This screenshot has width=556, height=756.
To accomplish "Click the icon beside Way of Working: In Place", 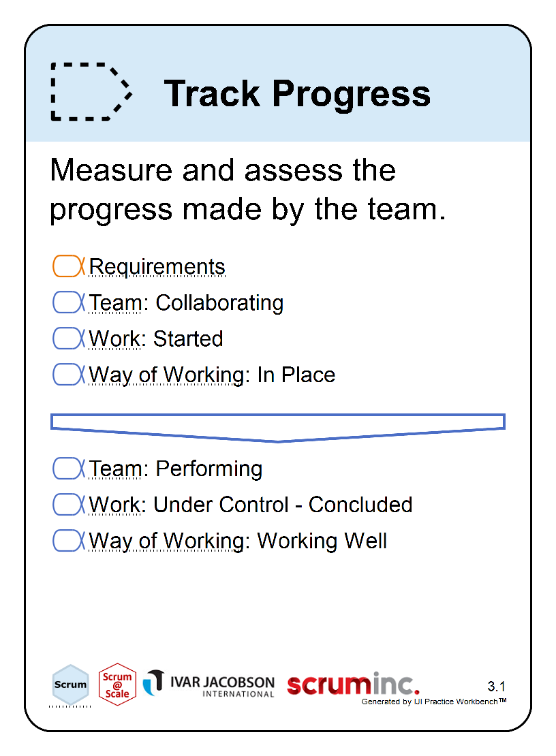I will click(68, 375).
